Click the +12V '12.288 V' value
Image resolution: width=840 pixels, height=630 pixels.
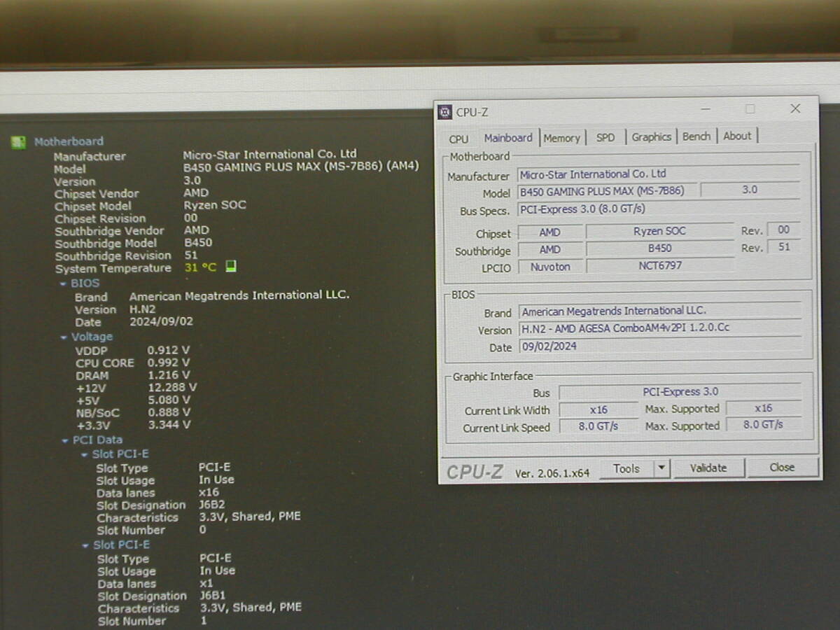click(x=172, y=387)
